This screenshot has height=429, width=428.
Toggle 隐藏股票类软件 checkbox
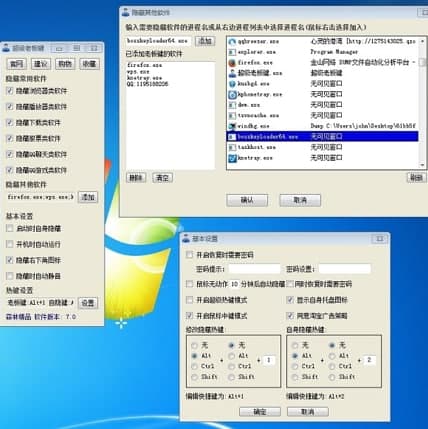pyautogui.click(x=10, y=138)
